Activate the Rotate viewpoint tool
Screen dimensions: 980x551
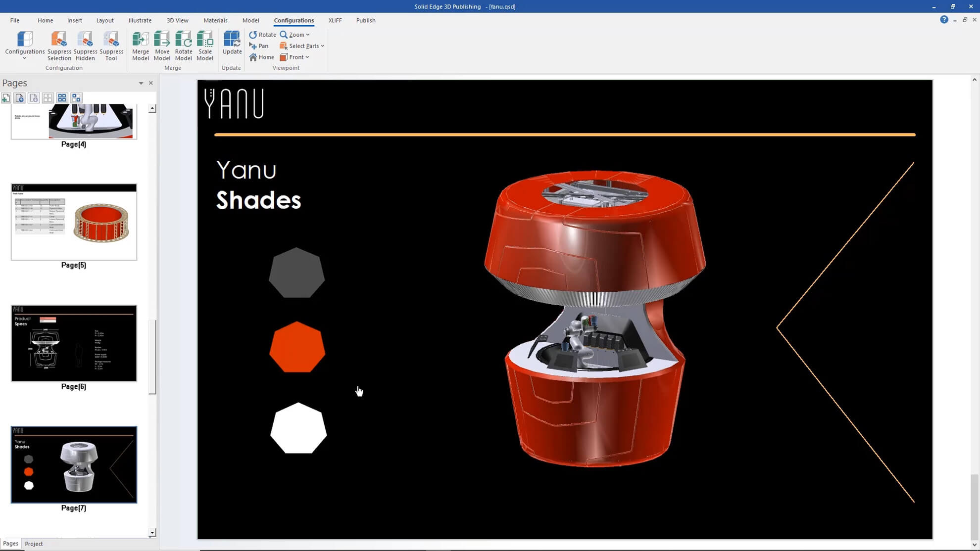pyautogui.click(x=262, y=34)
